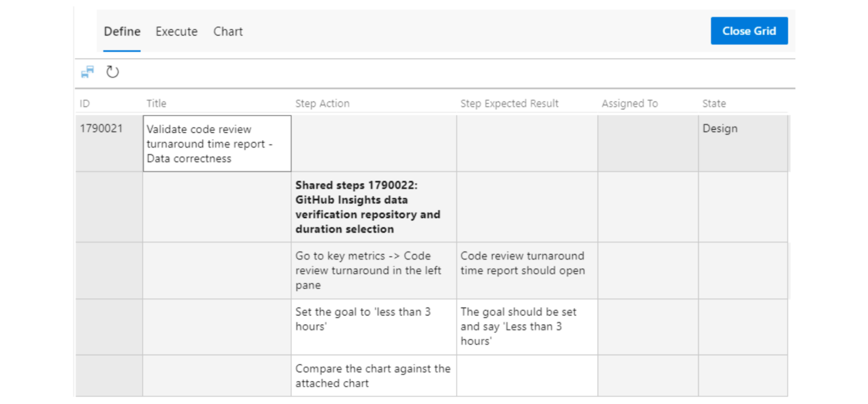This screenshot has width=868, height=404.
Task: Click the 'Go to key metrics' step cell
Action: pos(373,270)
